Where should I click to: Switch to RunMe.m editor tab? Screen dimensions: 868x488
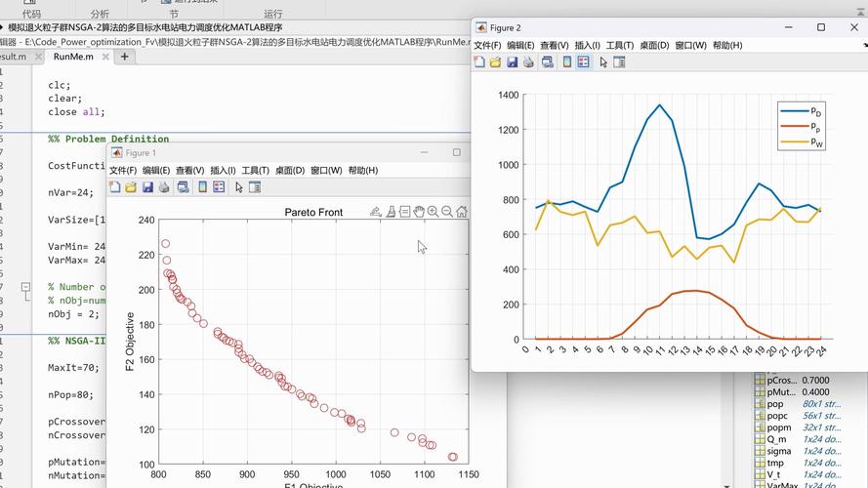coord(73,57)
